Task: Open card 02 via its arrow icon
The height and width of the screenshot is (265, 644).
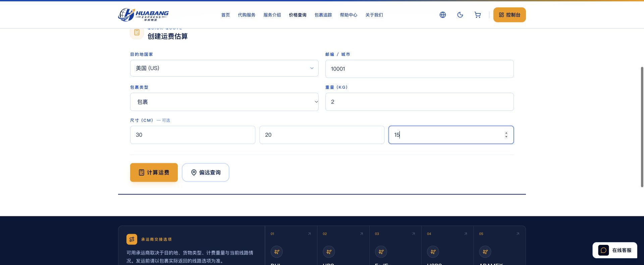Action: click(362, 234)
